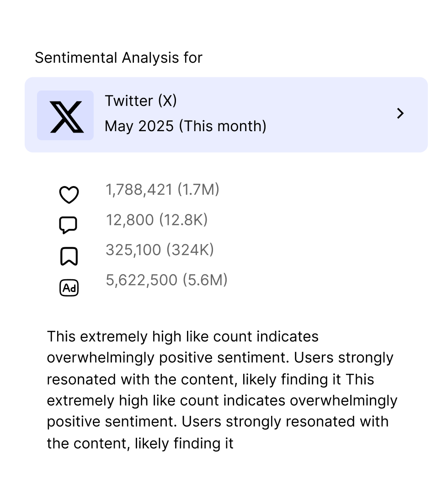The width and height of the screenshot is (448, 500).
Task: Select the (324K) abbreviated bookmarks figure
Action: tap(190, 250)
